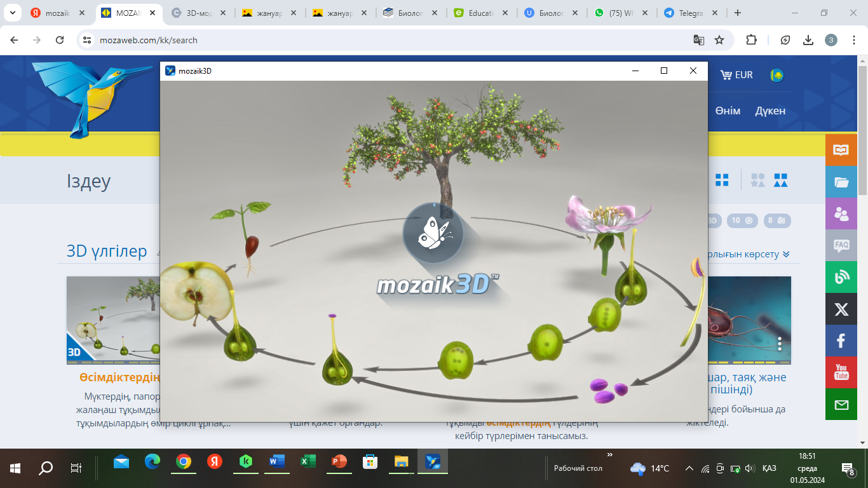Open the Өнім menu item
The width and height of the screenshot is (868, 488).
coord(728,111)
